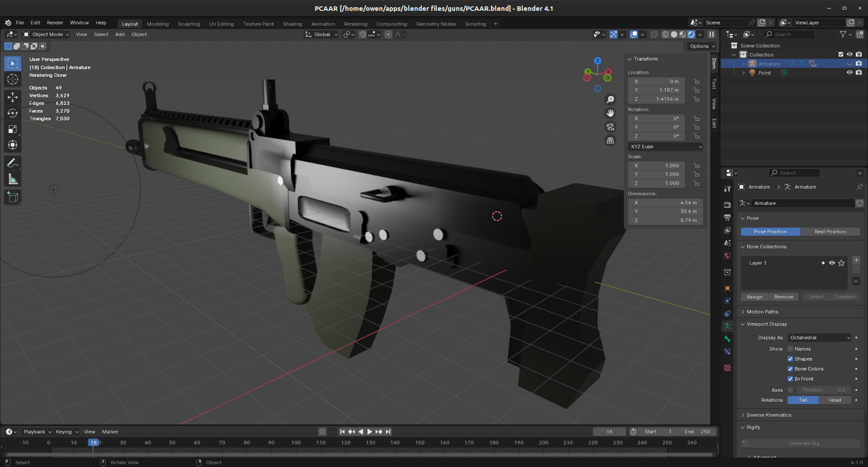
Task: Open Outliner filter dropdown
Action: pyautogui.click(x=845, y=34)
